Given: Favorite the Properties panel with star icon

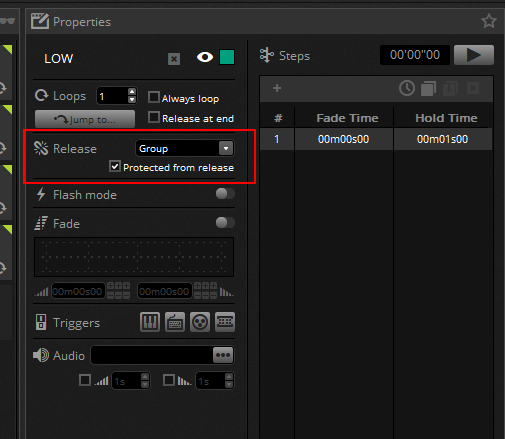Looking at the screenshot, I should [489, 21].
